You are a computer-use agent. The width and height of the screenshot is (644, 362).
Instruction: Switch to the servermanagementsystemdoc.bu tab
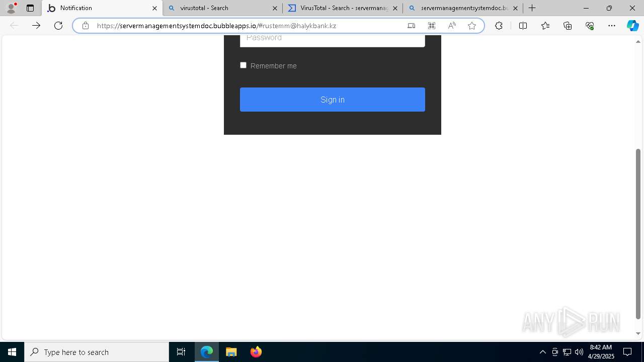[x=462, y=8]
